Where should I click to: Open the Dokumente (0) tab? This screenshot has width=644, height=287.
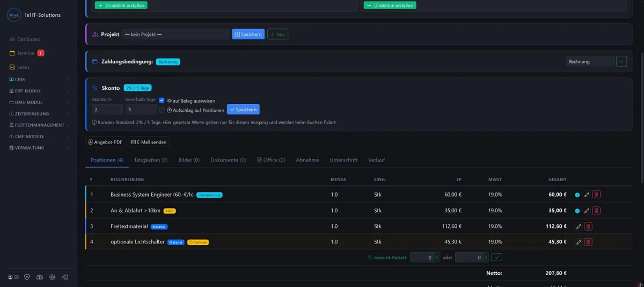228,160
